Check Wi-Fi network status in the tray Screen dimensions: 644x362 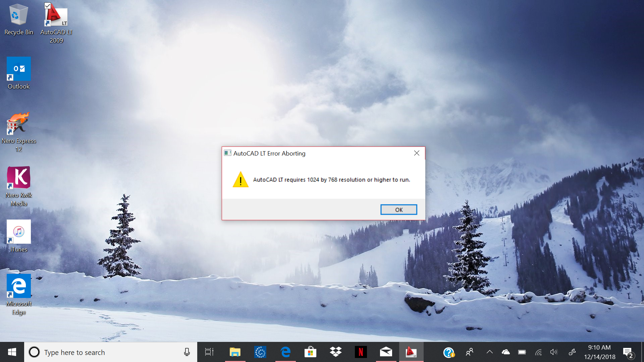pyautogui.click(x=539, y=352)
